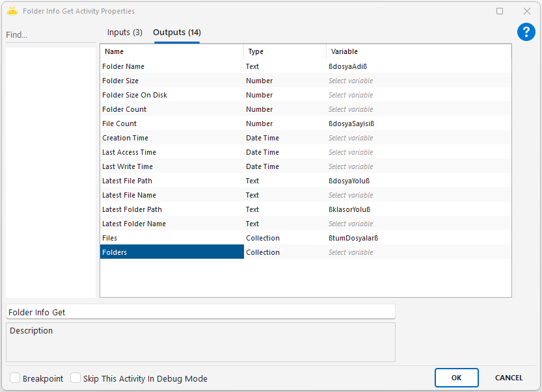
Task: Select the File Count output row
Action: (172, 124)
